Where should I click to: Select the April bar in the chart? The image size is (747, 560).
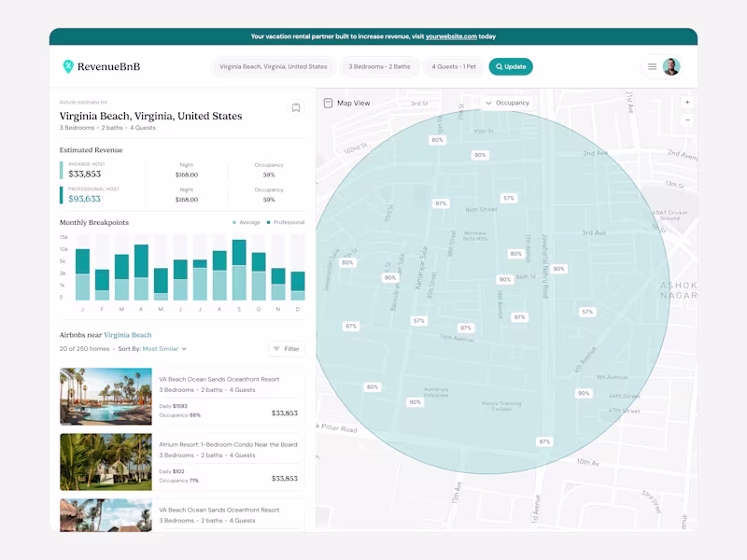[141, 272]
